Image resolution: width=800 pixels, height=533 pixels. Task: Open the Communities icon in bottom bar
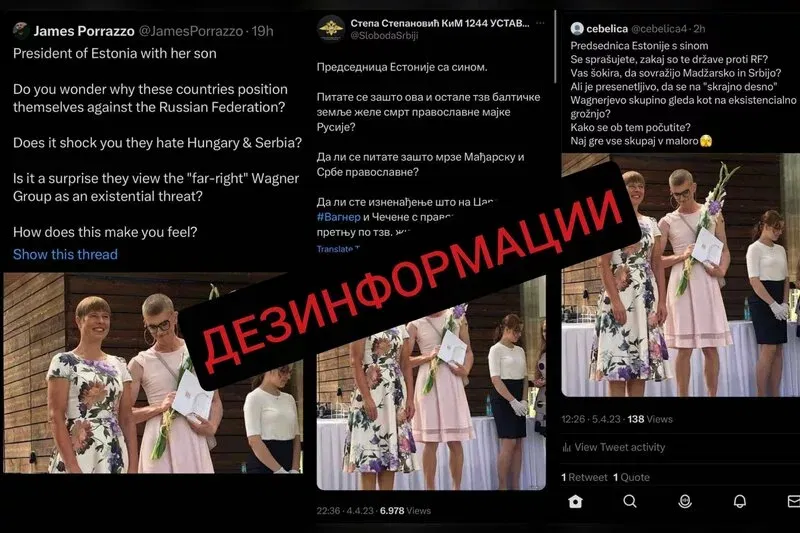point(685,501)
